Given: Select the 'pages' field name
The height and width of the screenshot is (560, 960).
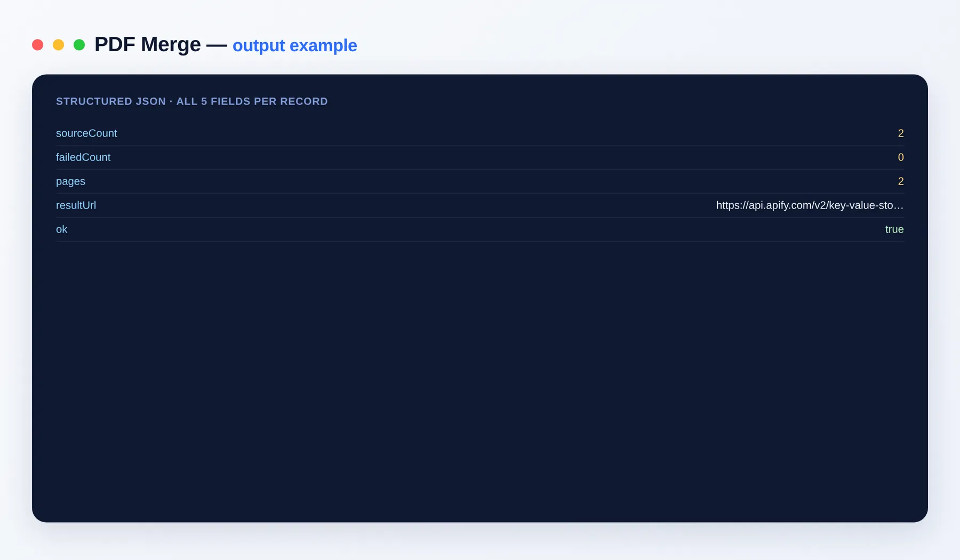Looking at the screenshot, I should 70,181.
